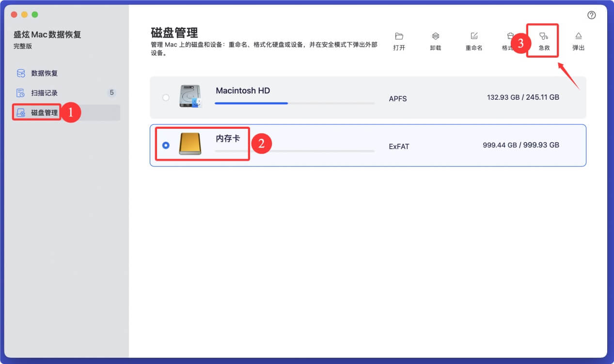Select the 内存卡 radio button
The image size is (614, 364).
166,144
